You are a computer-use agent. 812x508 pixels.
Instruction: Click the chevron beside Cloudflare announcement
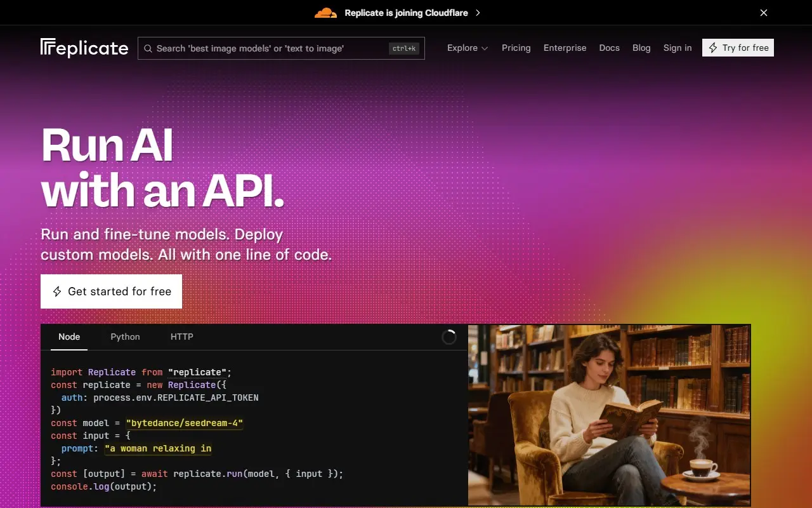coord(478,13)
